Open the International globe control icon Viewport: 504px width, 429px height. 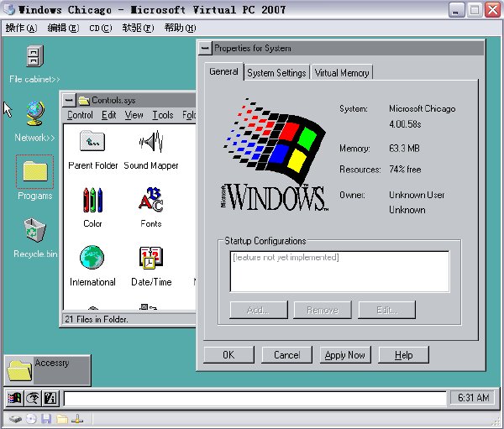pos(92,257)
